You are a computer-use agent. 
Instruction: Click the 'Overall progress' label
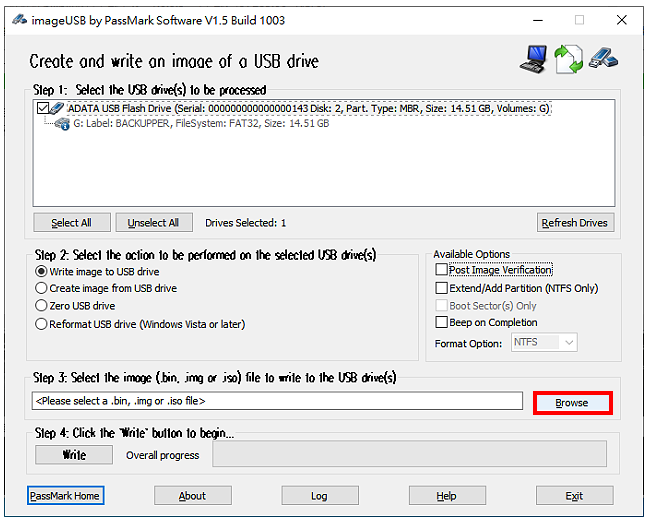(162, 456)
